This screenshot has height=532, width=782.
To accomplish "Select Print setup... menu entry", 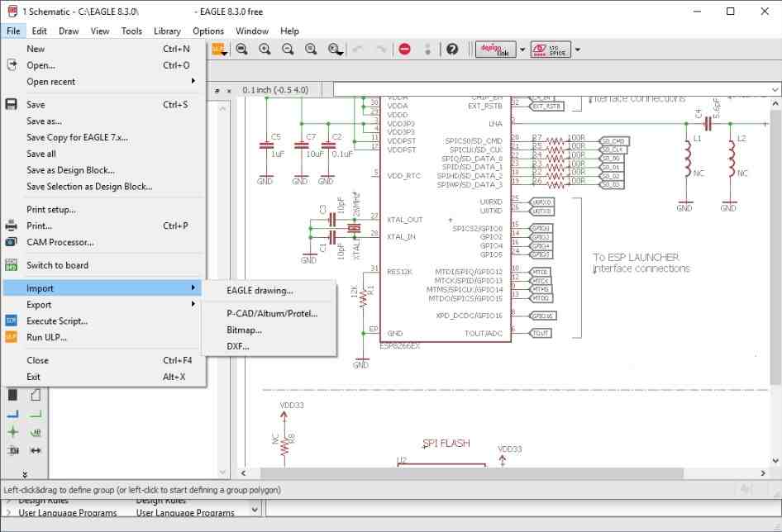I will 103,209.
